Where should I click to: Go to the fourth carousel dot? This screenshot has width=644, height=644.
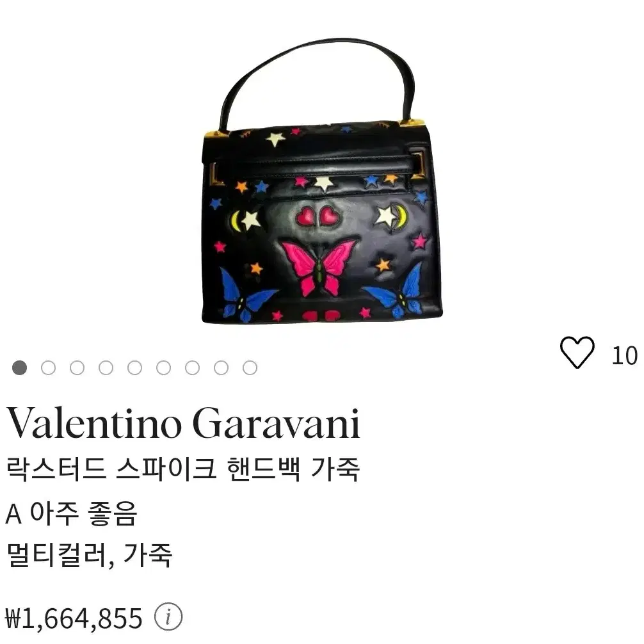point(106,367)
